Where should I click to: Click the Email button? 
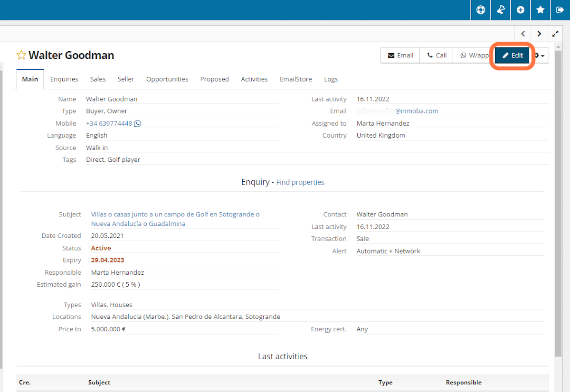pos(400,56)
